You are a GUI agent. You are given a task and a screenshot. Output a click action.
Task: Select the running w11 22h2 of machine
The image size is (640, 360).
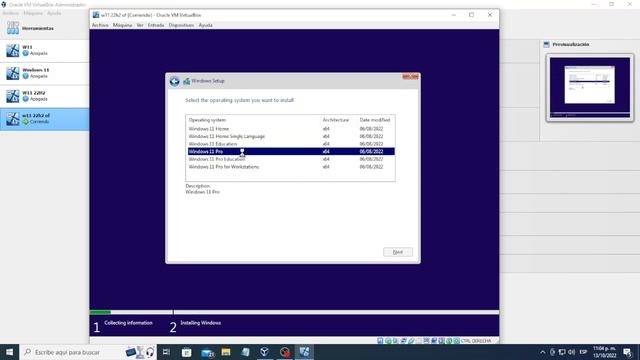(44, 119)
